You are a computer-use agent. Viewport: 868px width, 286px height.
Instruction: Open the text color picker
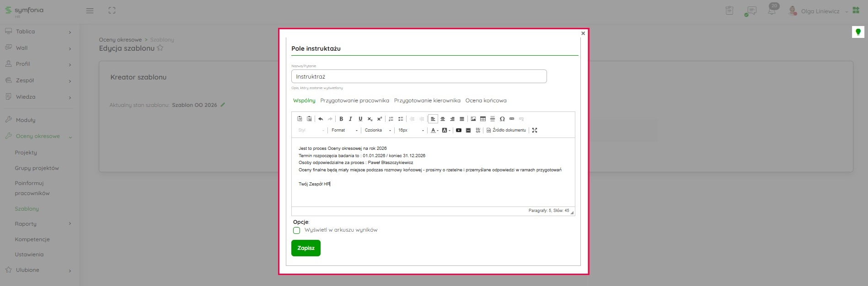pyautogui.click(x=434, y=130)
